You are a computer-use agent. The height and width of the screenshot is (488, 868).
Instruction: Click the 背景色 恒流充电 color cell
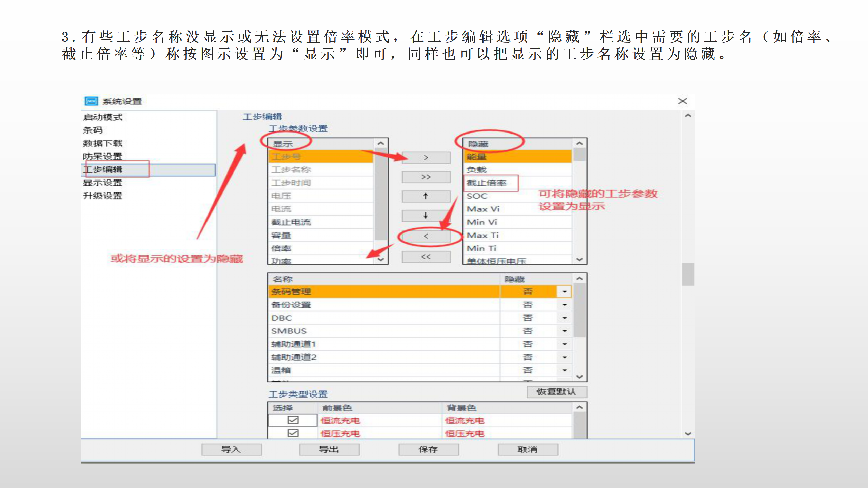(x=507, y=421)
